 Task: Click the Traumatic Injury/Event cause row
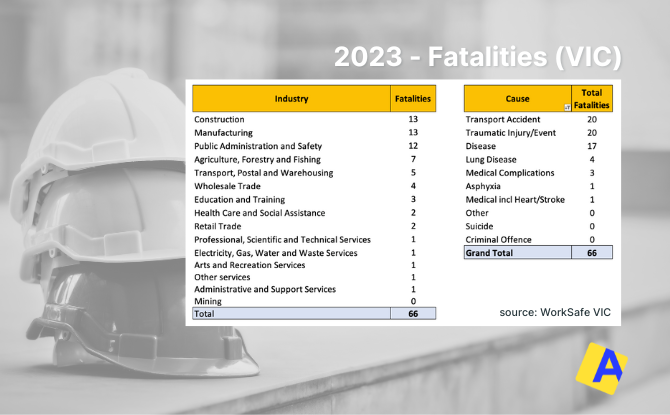tap(538, 132)
